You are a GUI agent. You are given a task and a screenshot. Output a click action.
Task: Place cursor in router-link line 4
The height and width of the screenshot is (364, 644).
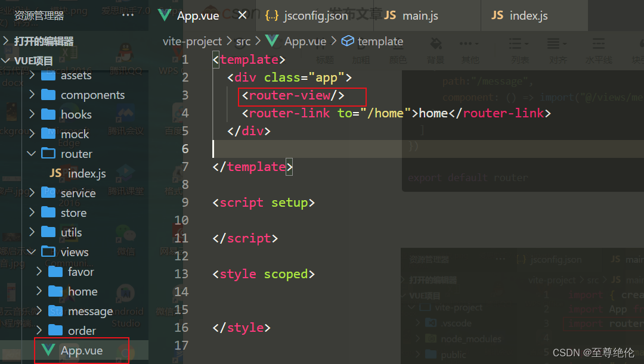[x=397, y=113]
